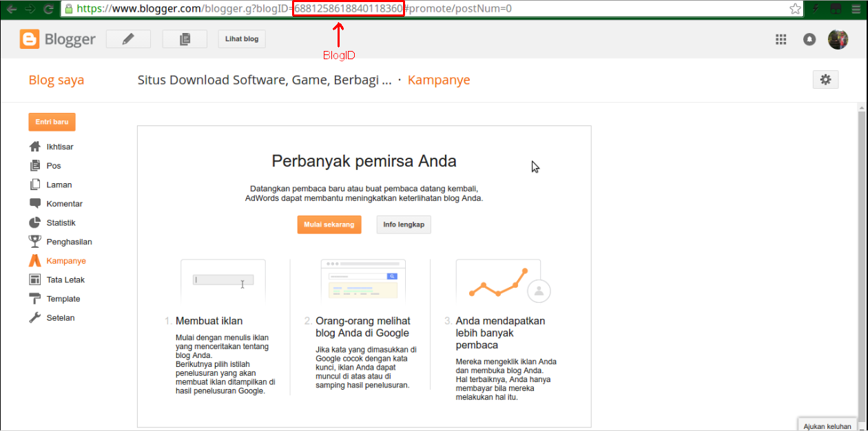Open the Google apps grid
Viewport: 868px width, 431px height.
point(781,39)
